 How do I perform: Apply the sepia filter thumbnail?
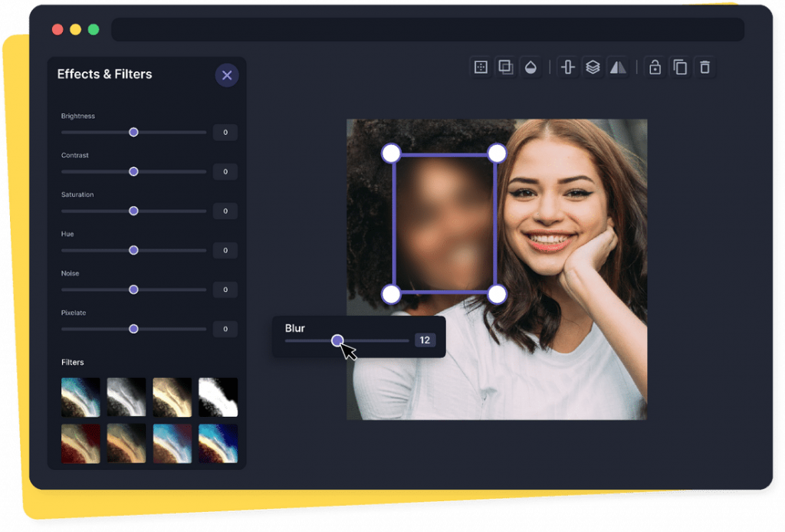click(x=172, y=397)
